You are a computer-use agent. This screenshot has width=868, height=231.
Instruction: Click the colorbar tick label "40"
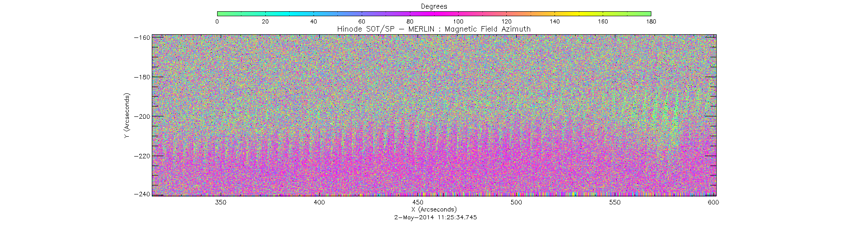pos(314,22)
